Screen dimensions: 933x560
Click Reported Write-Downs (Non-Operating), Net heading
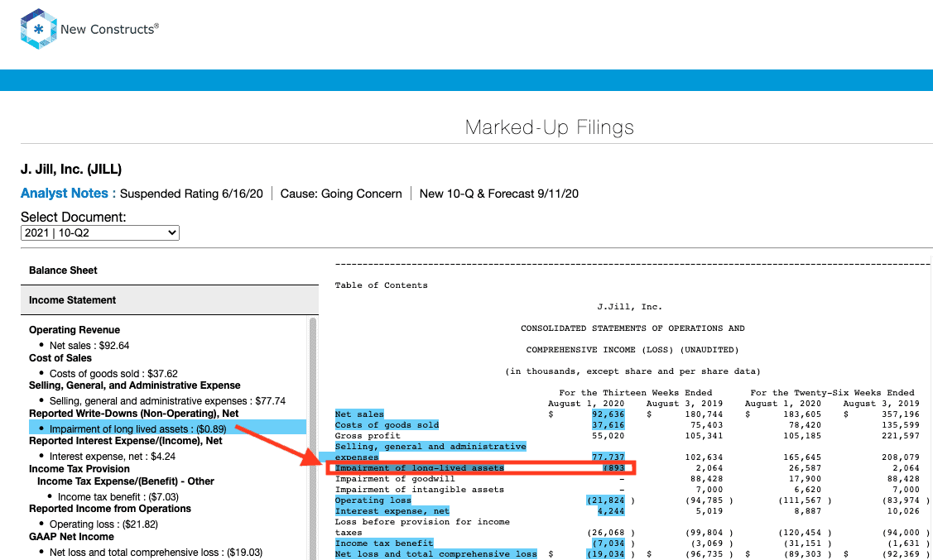pyautogui.click(x=134, y=413)
